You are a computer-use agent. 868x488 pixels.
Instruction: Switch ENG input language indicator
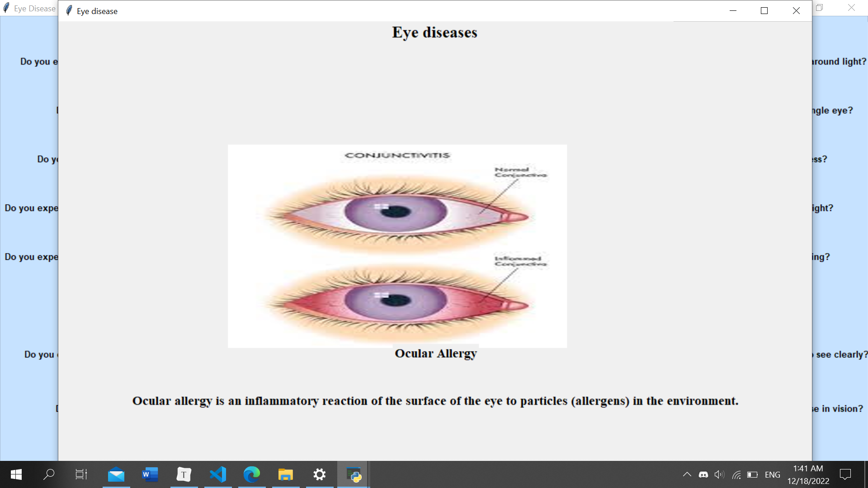pos(772,474)
